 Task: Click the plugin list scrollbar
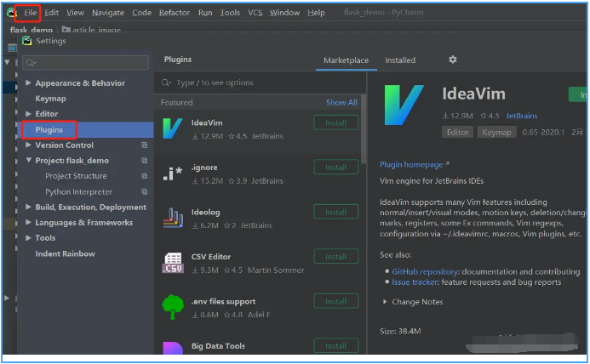pyautogui.click(x=364, y=128)
